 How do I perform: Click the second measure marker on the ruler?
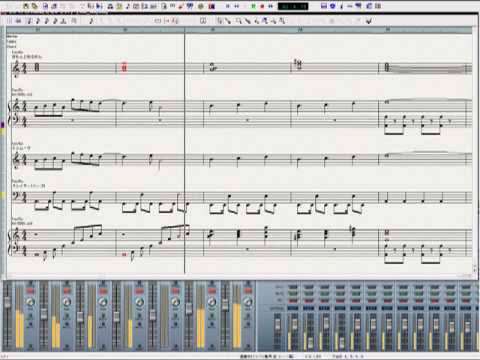point(125,30)
